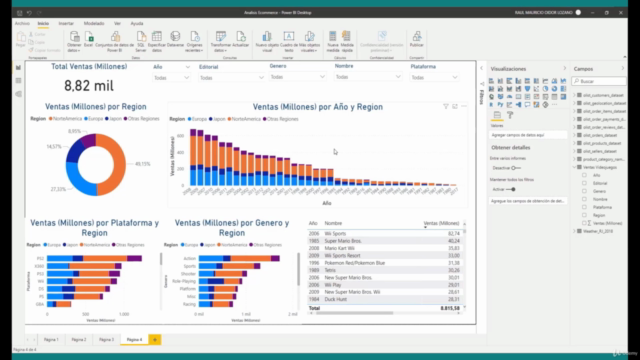The width and height of the screenshot is (640, 360).
Task: Check the Genero field checkbox
Action: coord(584,191)
